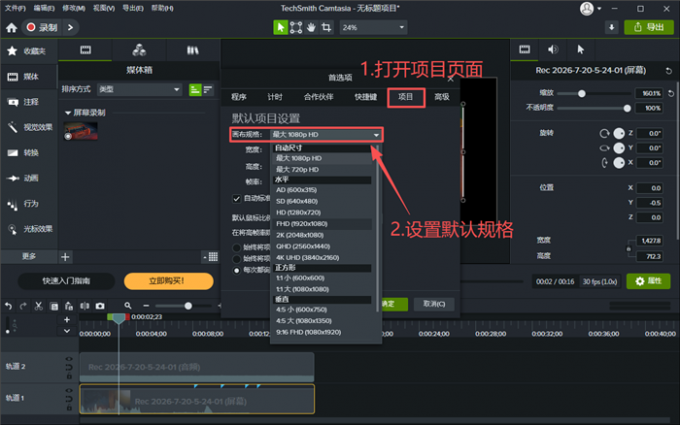Open the 媒体 panel in sidebar

pyautogui.click(x=29, y=77)
